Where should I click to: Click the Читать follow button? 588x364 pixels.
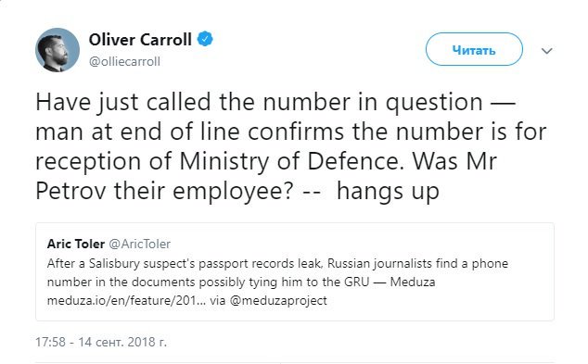coord(474,49)
